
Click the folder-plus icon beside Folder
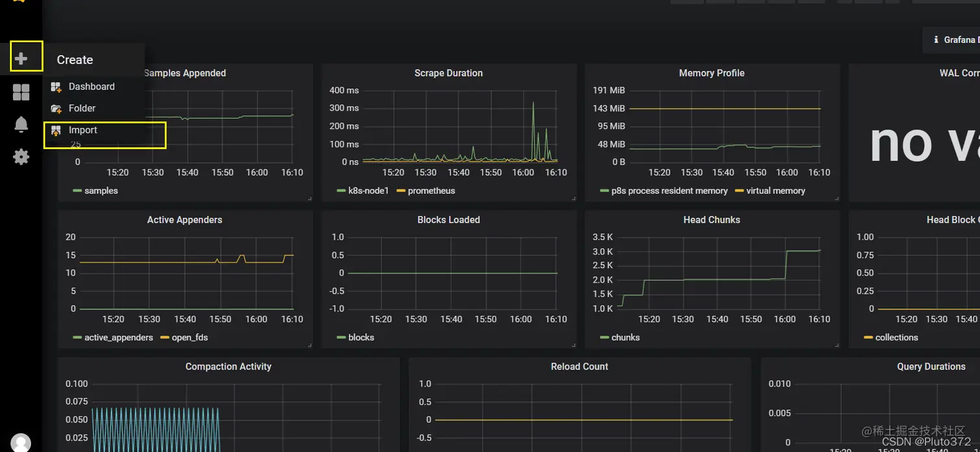pos(56,108)
